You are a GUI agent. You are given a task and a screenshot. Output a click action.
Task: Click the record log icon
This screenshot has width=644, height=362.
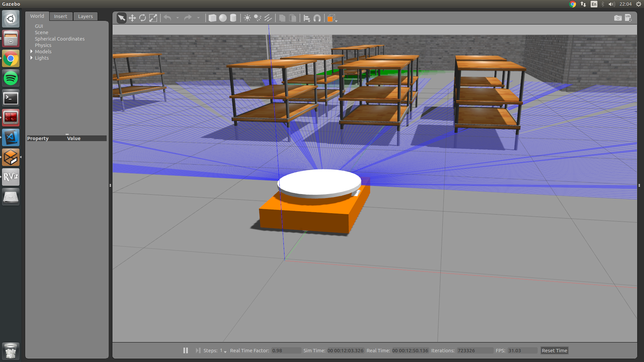coord(628,18)
